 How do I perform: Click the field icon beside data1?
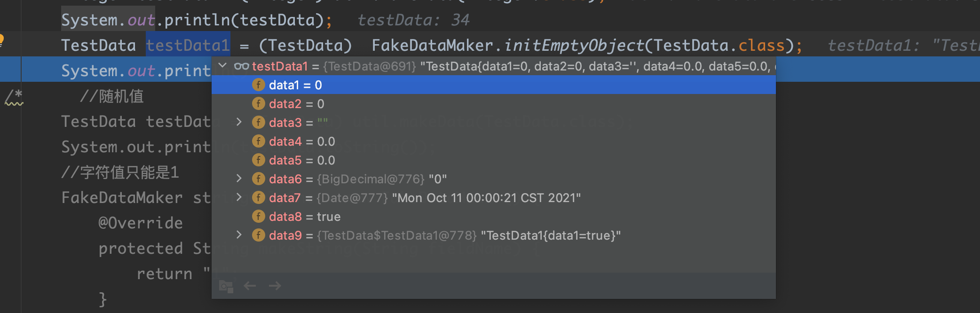point(258,85)
